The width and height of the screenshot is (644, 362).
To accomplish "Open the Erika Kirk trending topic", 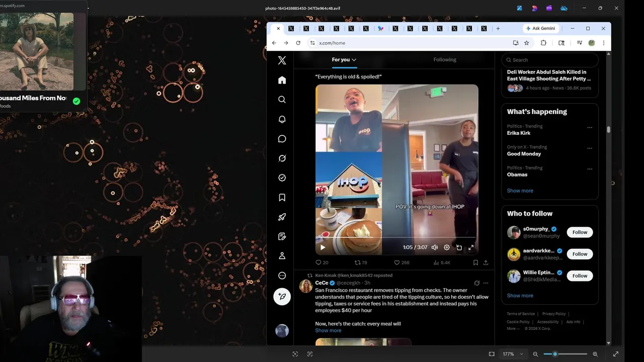I will point(519,133).
